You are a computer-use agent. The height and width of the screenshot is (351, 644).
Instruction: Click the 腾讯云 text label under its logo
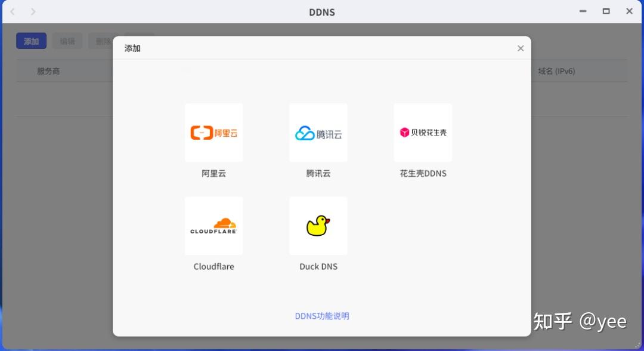(x=318, y=174)
